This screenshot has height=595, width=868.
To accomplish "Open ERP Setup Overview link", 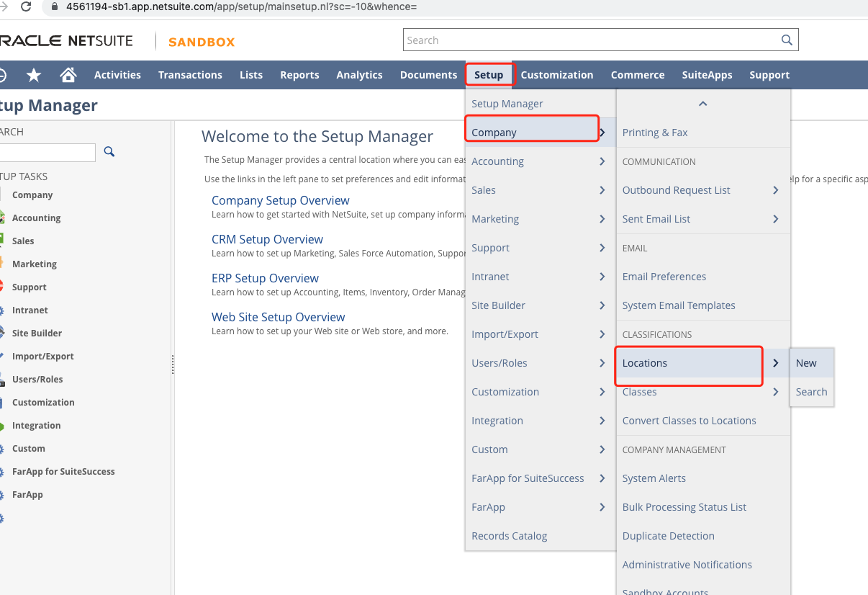I will tap(265, 278).
